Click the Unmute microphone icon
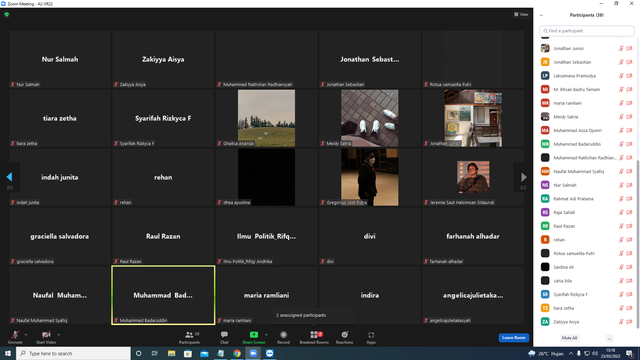640x360 pixels. (x=15, y=335)
